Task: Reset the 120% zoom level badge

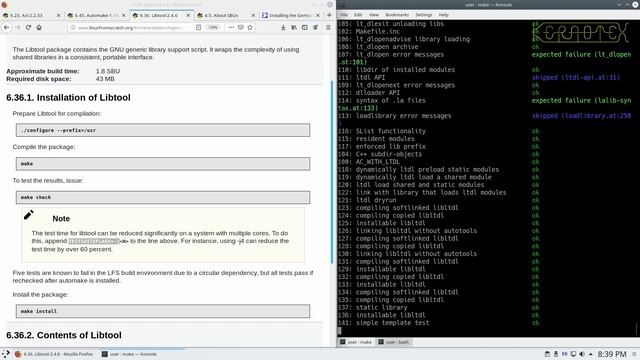Action: tap(213, 27)
